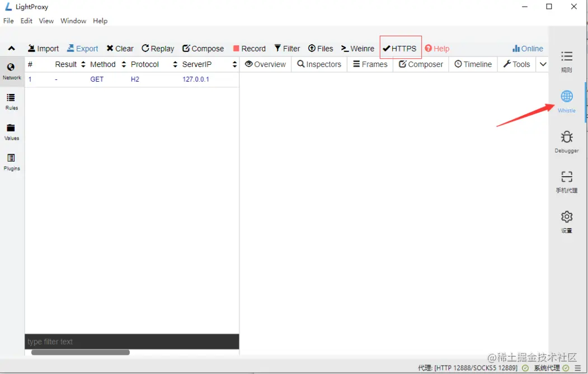
Task: Open the Window menu
Action: click(x=73, y=21)
